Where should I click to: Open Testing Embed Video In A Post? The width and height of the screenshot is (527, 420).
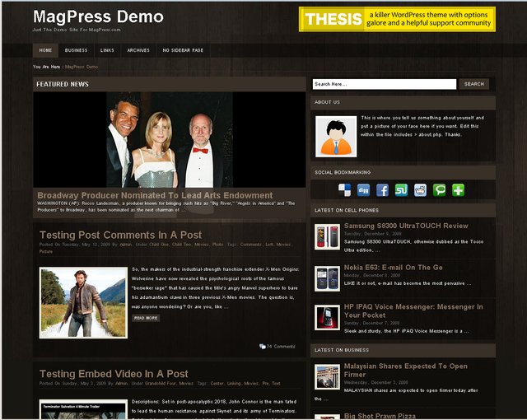point(114,374)
